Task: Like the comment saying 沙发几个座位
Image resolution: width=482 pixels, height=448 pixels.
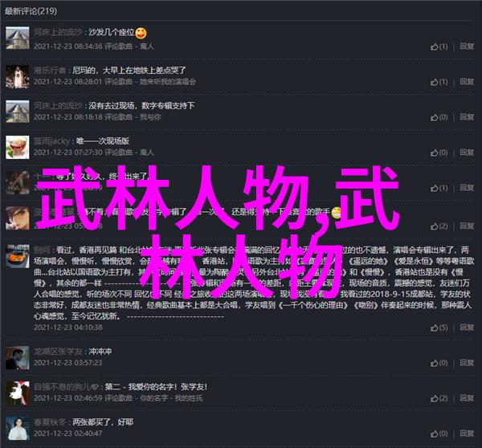Action: tap(439, 47)
